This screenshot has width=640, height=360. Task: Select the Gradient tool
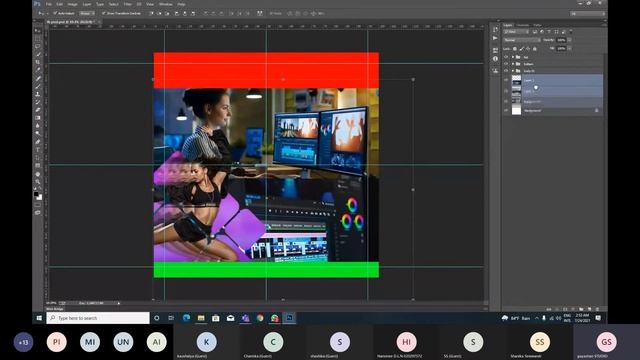[38, 118]
